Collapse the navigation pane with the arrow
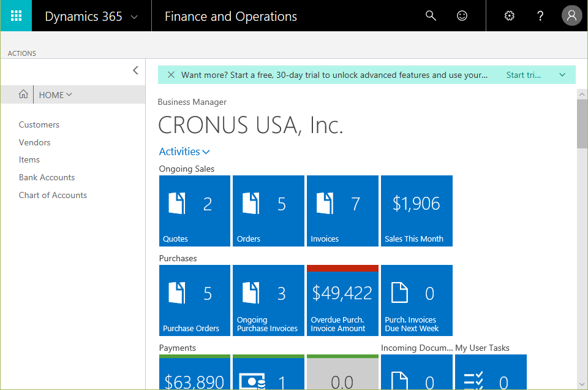 [x=136, y=70]
